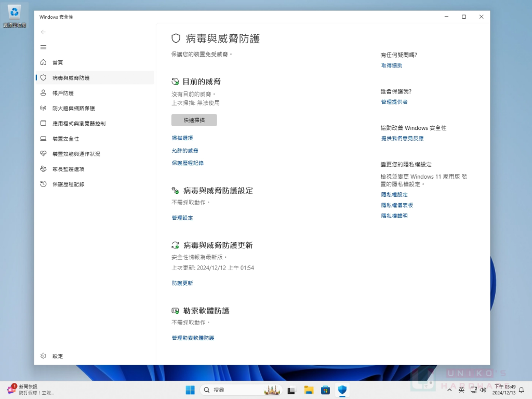Click the volume icon in system tray
Viewport: 532px width, 399px height.
(x=483, y=390)
